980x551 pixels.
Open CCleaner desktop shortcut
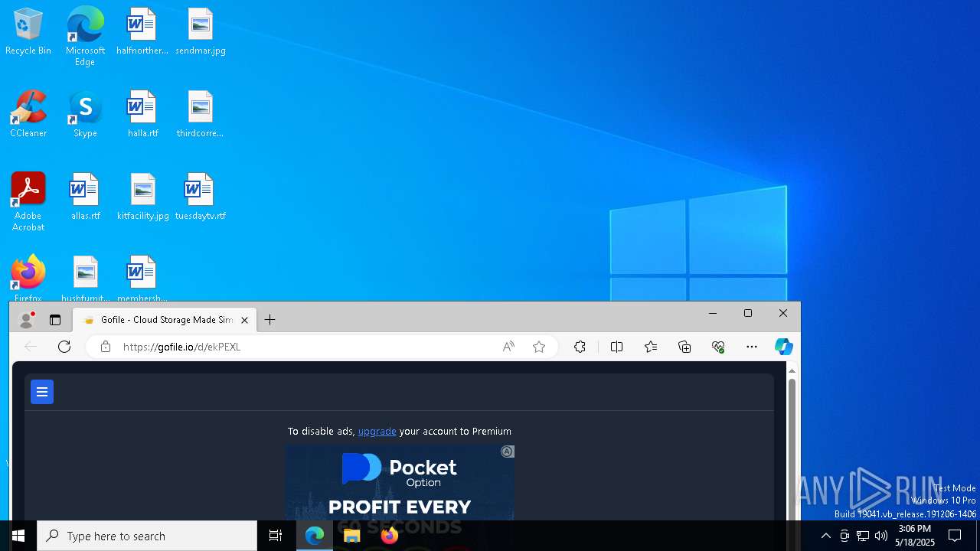(x=28, y=115)
